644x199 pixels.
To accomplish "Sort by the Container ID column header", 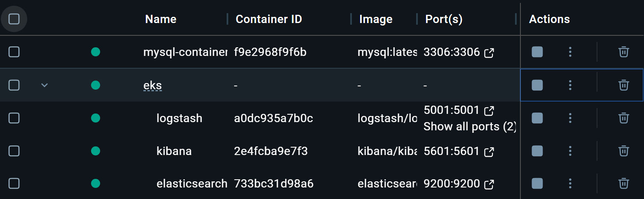I will (x=269, y=19).
